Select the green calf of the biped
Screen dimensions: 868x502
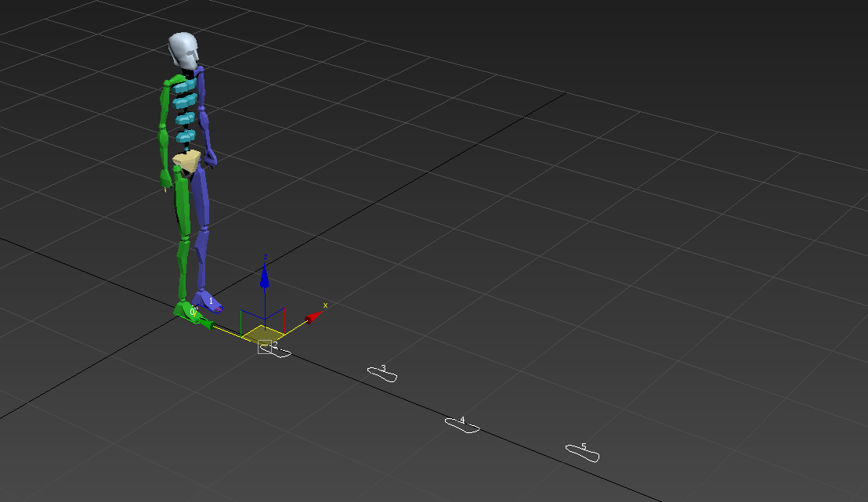coord(182,269)
